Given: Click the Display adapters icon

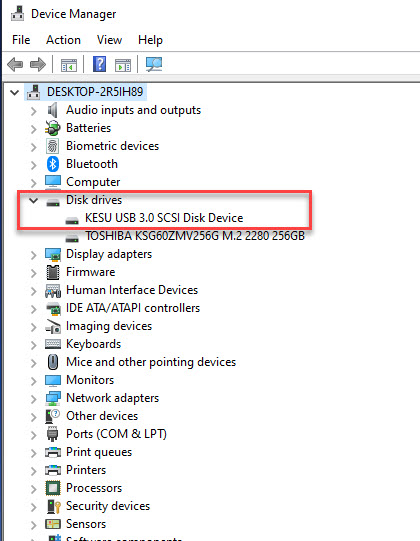Looking at the screenshot, I should click(53, 254).
